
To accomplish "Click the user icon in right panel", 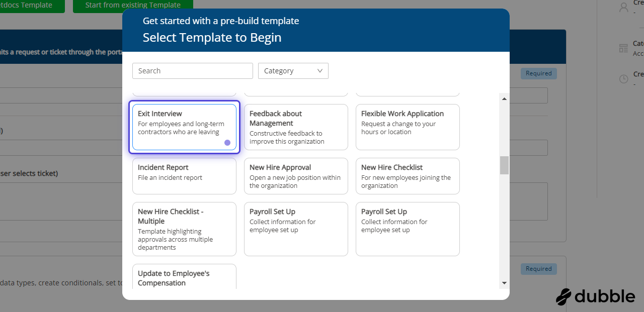I will (624, 7).
